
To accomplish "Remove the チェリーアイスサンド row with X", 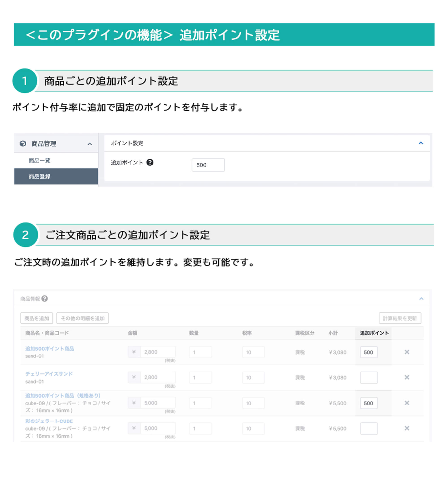I will (407, 377).
